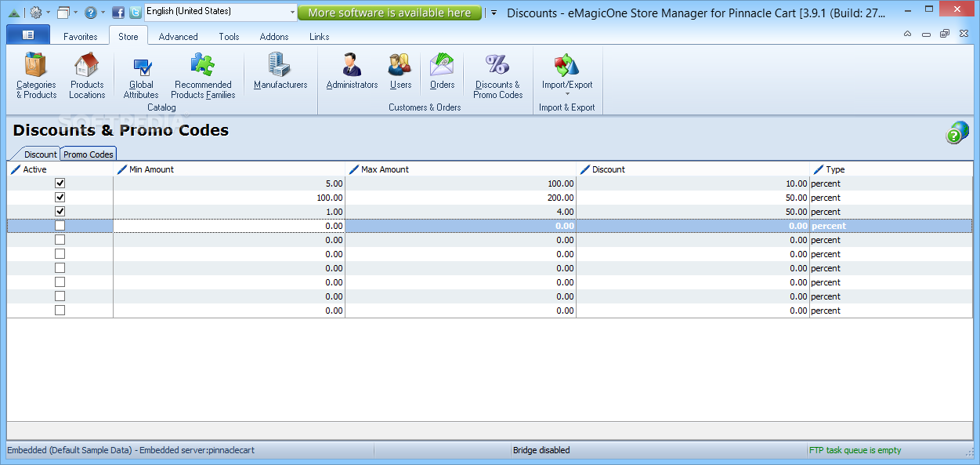Screen dimensions: 980x465
Task: Open the Manufacturers section
Action: 280,71
